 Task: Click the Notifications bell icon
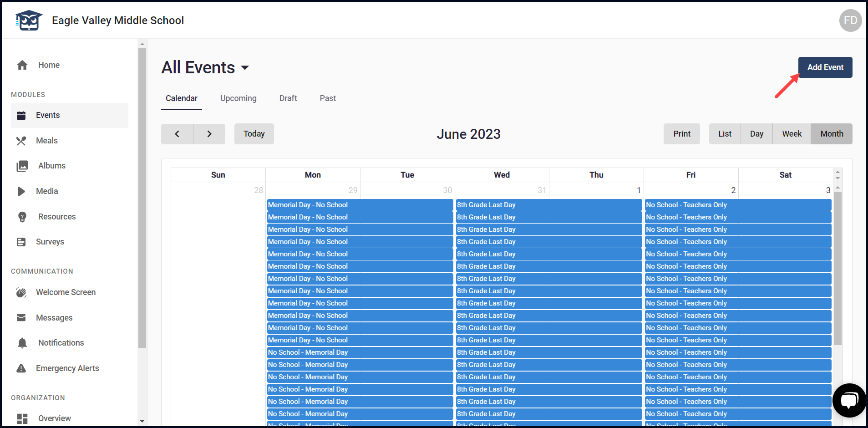(x=22, y=343)
